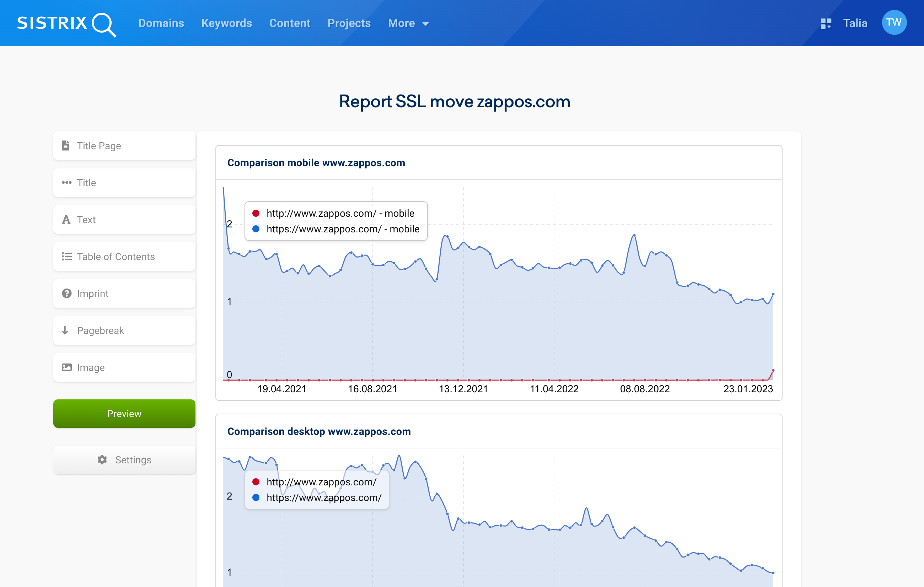Image resolution: width=924 pixels, height=587 pixels.
Task: Add a Title Page element
Action: point(124,146)
